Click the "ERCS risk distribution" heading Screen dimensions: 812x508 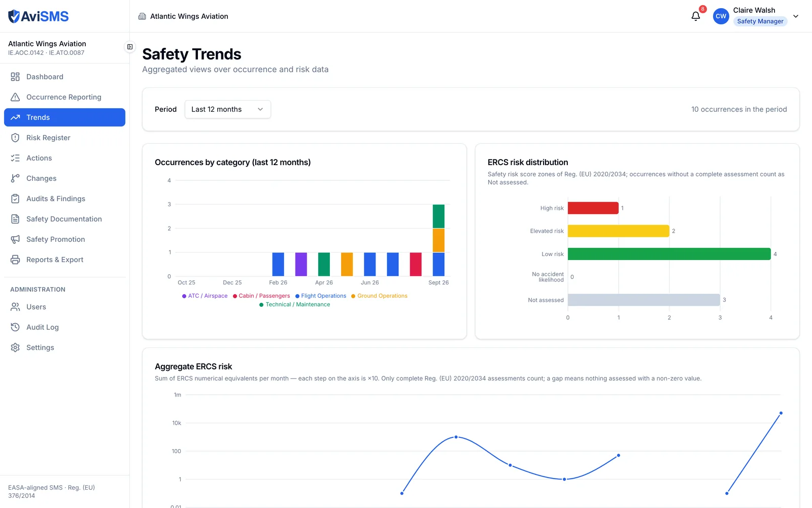(528, 162)
